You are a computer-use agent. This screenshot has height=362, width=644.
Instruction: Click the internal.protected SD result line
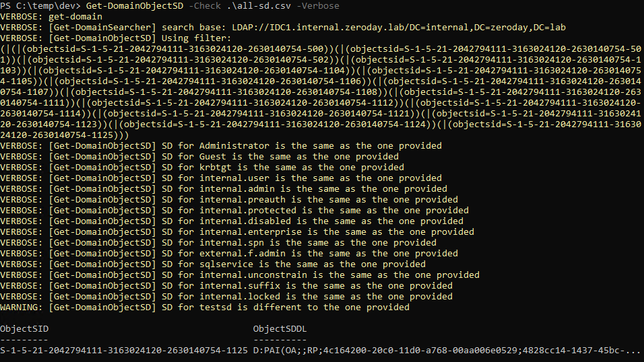coord(234,210)
